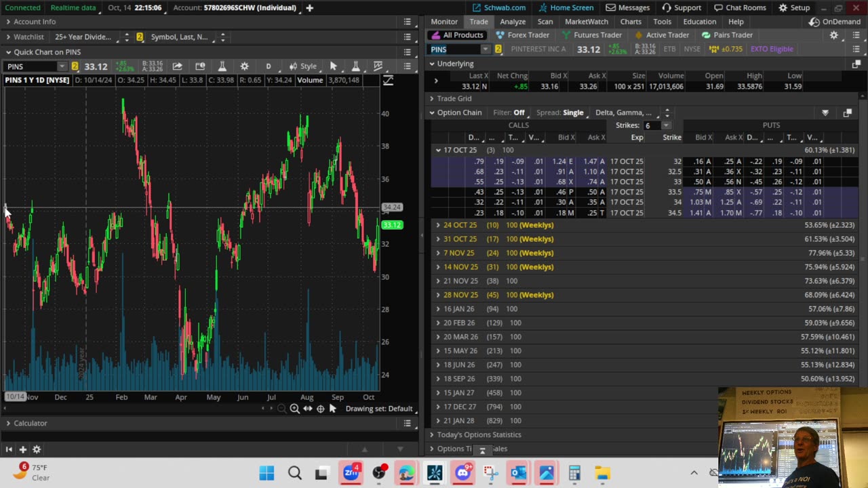Open Windows taskbar Search
868x488 pixels.
(x=294, y=473)
